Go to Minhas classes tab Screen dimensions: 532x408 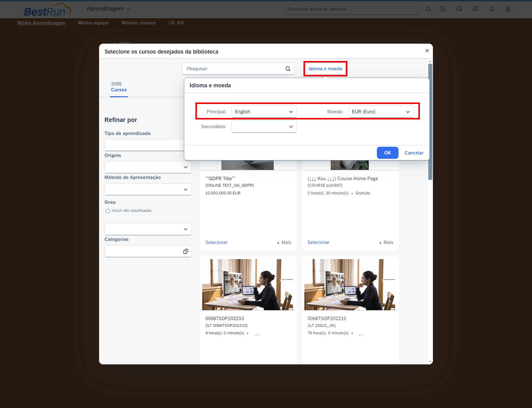coord(138,23)
